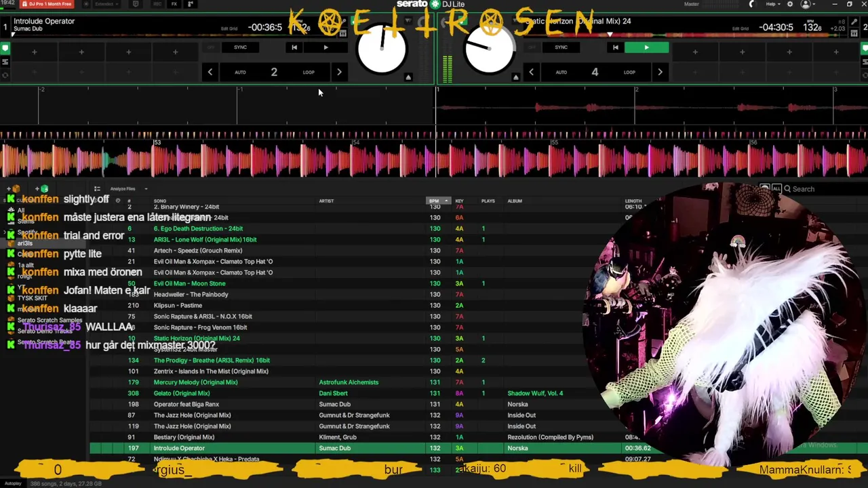Enable SYNC on right deck
Viewport: 868px width, 488px height.
tap(561, 47)
